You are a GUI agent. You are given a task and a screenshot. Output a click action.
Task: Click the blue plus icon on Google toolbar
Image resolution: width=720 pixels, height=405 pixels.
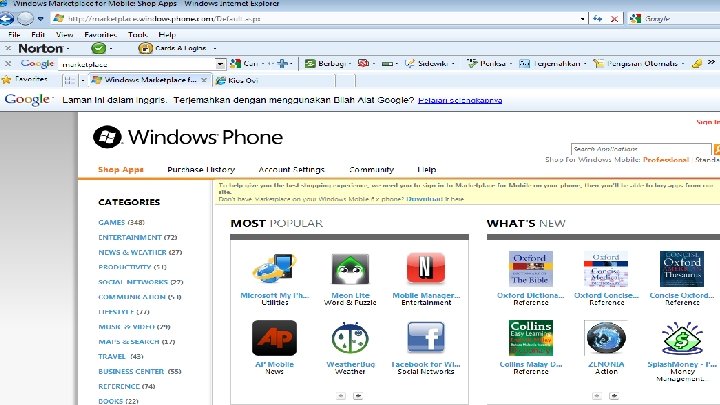pyautogui.click(x=282, y=63)
